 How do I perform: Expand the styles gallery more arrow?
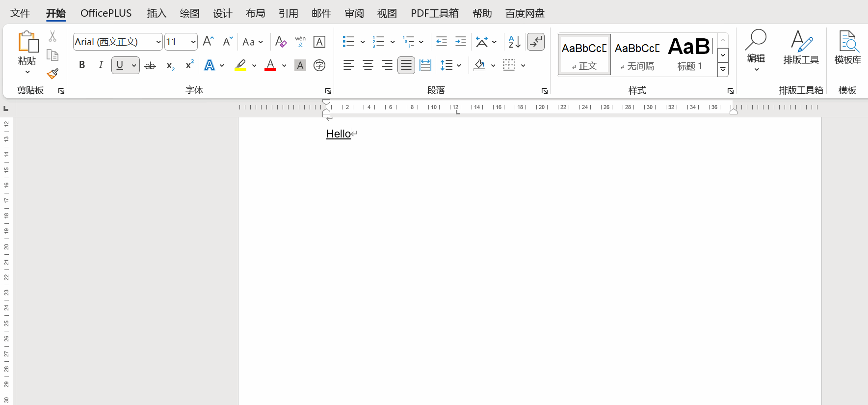(723, 70)
